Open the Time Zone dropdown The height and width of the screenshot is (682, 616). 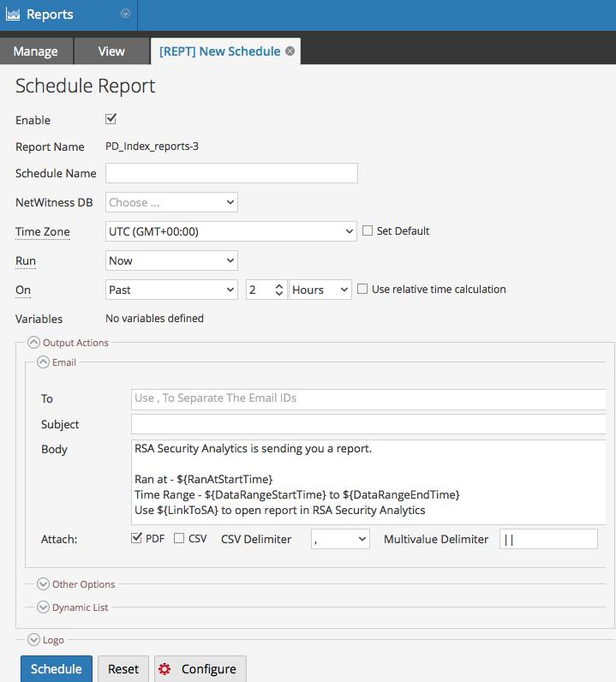[231, 231]
